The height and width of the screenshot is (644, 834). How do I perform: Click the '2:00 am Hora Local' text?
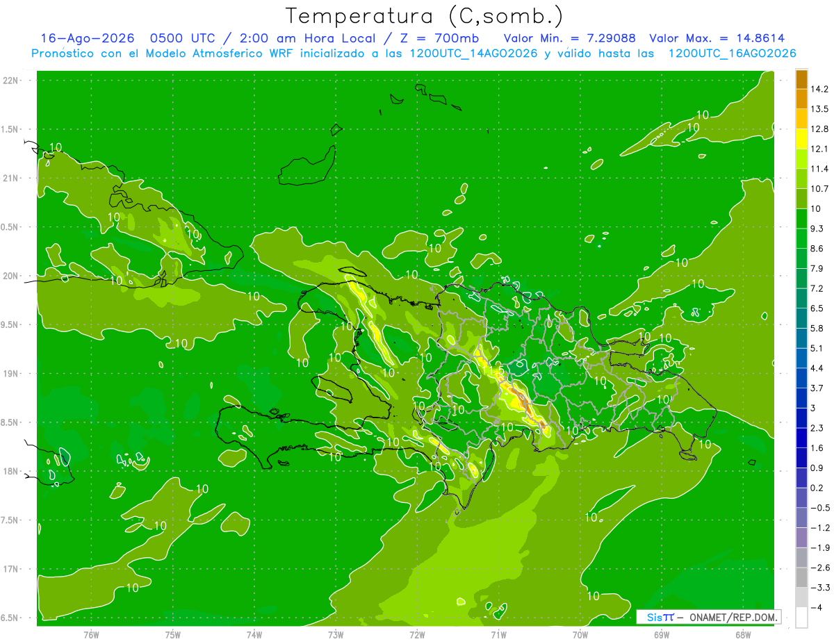pyautogui.click(x=309, y=39)
